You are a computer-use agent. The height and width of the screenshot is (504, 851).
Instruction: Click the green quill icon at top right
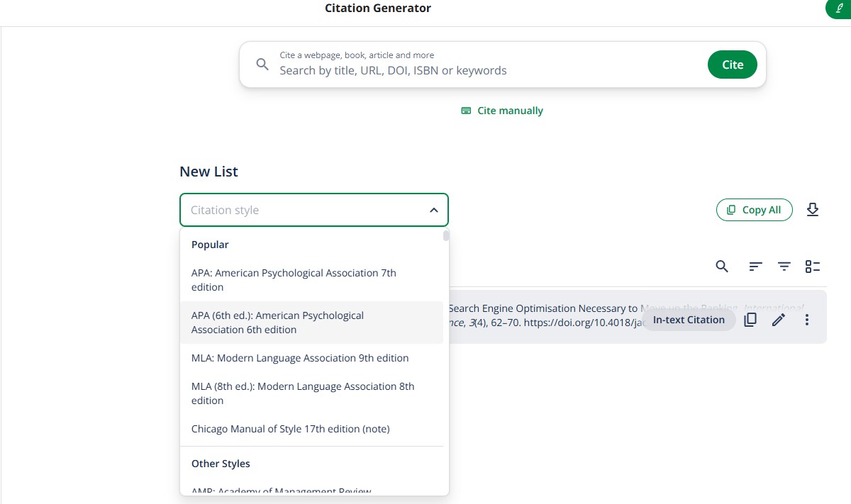click(x=839, y=9)
